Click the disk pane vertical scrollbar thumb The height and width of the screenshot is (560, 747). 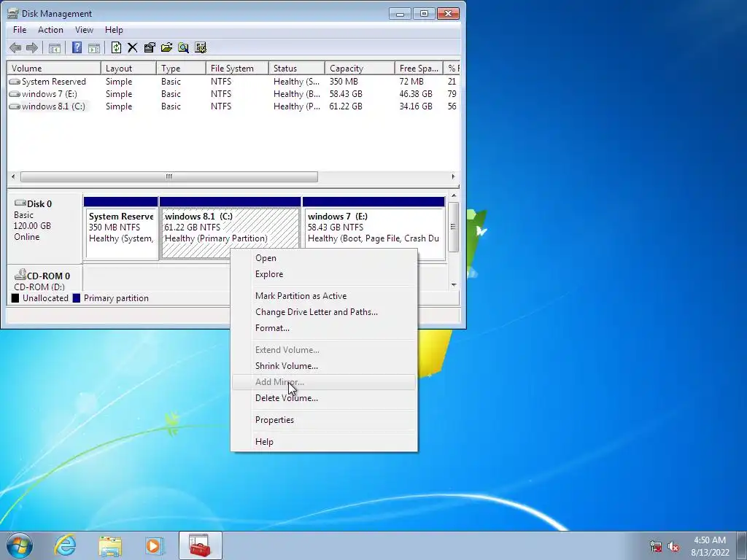(x=454, y=227)
